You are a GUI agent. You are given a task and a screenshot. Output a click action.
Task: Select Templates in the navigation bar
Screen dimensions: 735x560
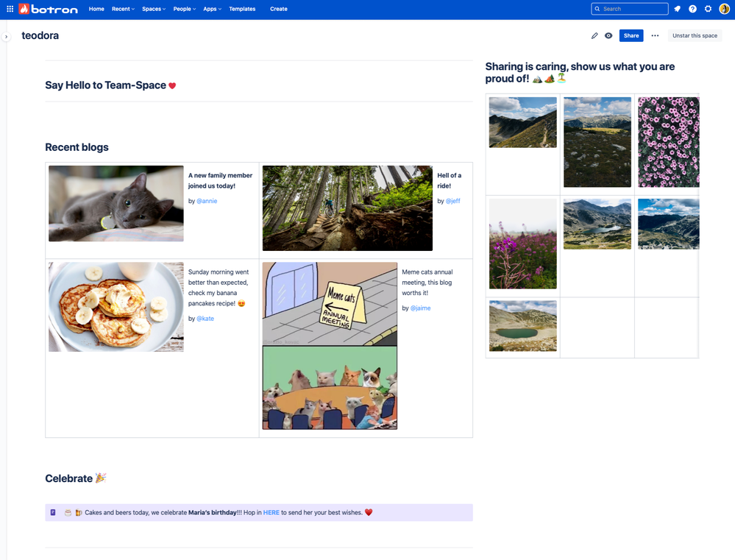click(241, 9)
